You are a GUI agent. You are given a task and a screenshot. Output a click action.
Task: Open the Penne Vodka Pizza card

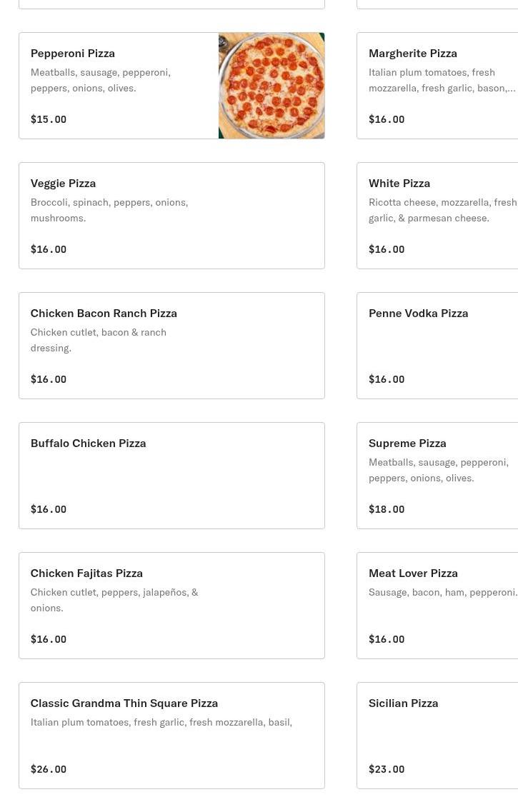click(437, 346)
